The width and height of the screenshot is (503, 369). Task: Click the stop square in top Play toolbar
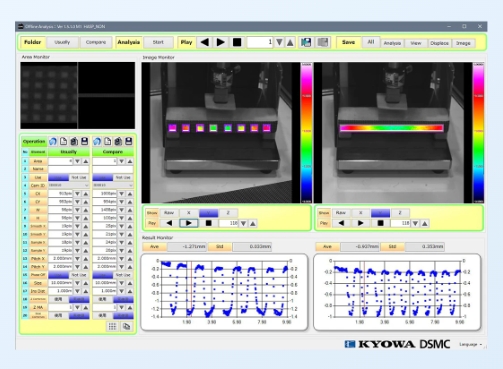(x=237, y=42)
